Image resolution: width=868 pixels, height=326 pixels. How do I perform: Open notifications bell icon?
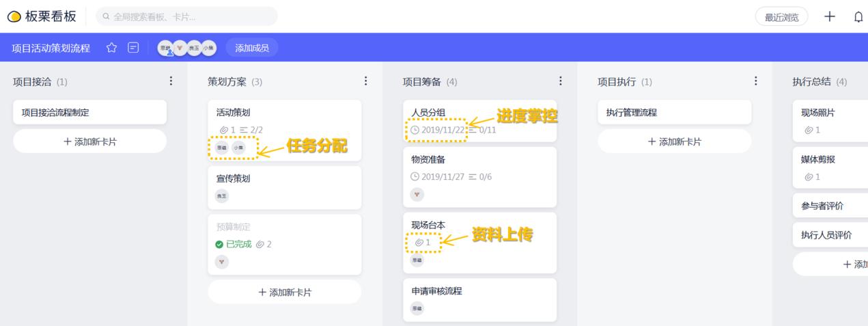858,17
